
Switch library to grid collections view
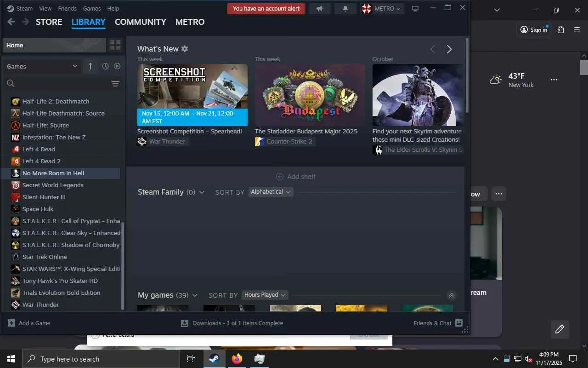coord(115,45)
